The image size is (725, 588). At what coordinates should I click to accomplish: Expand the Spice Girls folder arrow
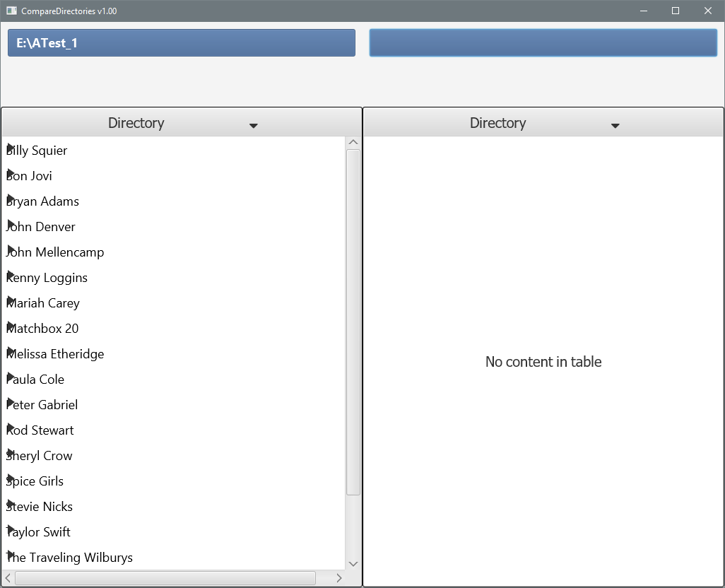pyautogui.click(x=11, y=478)
